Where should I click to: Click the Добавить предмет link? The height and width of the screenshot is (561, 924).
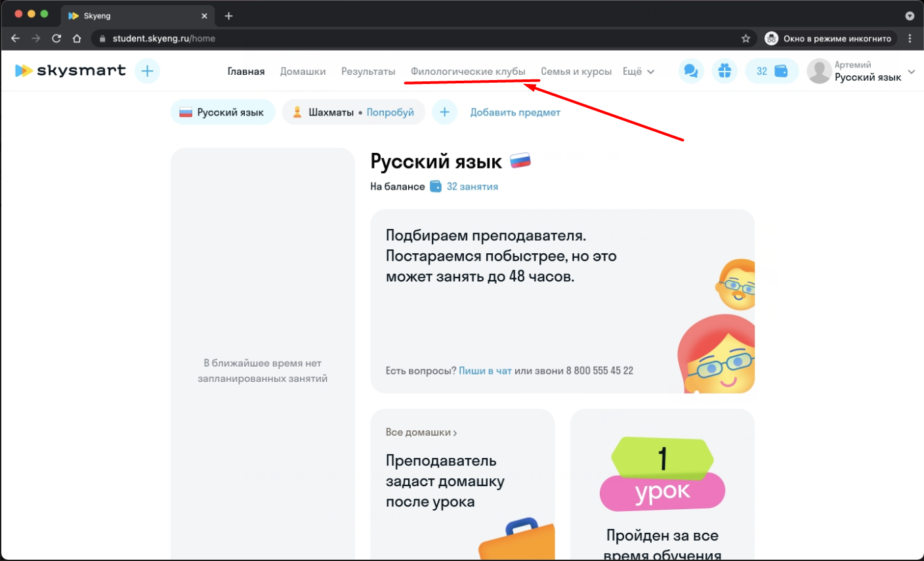click(x=515, y=112)
